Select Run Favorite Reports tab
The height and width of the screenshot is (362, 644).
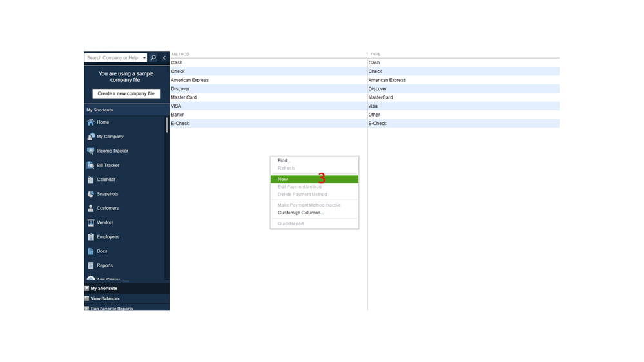(126, 308)
